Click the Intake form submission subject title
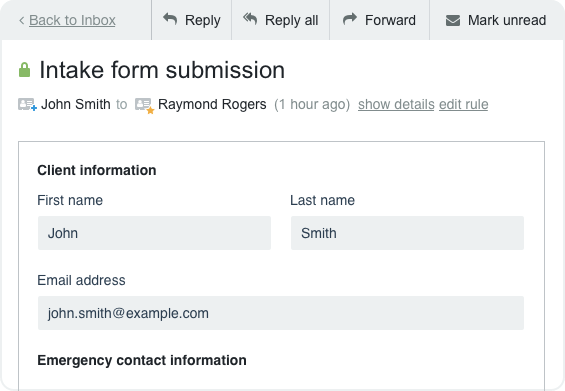The height and width of the screenshot is (391, 565). (162, 70)
